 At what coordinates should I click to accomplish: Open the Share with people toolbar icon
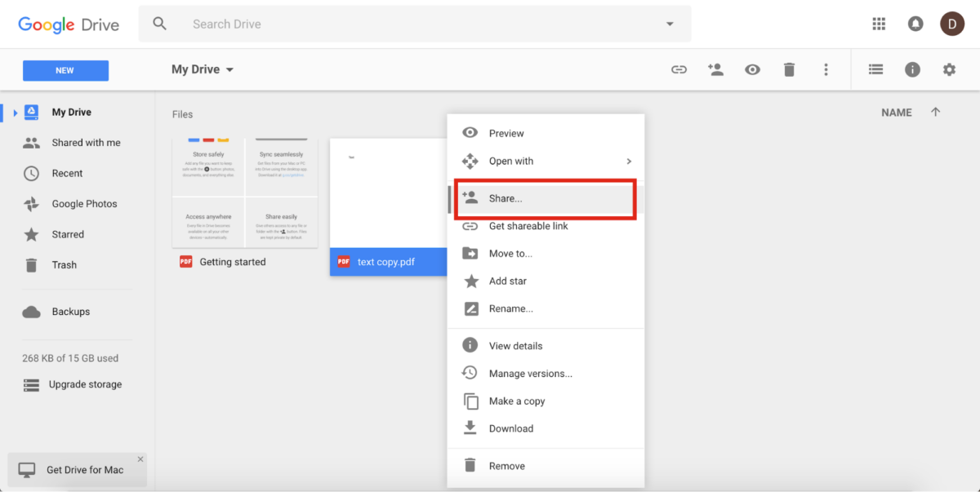[x=716, y=69]
